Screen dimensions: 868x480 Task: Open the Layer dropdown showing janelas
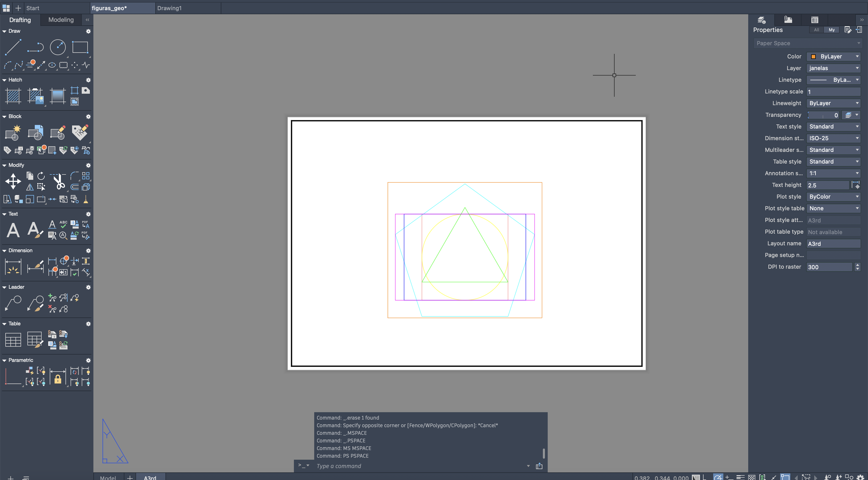[x=833, y=68]
